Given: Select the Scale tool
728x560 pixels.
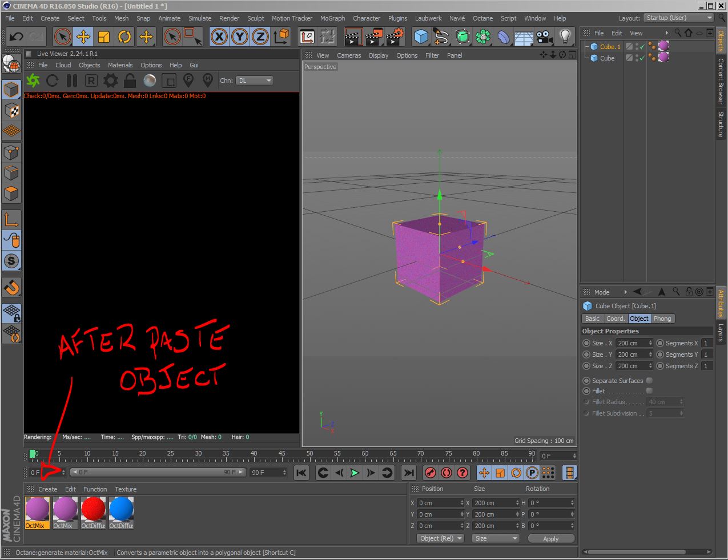Looking at the screenshot, I should pyautogui.click(x=104, y=37).
